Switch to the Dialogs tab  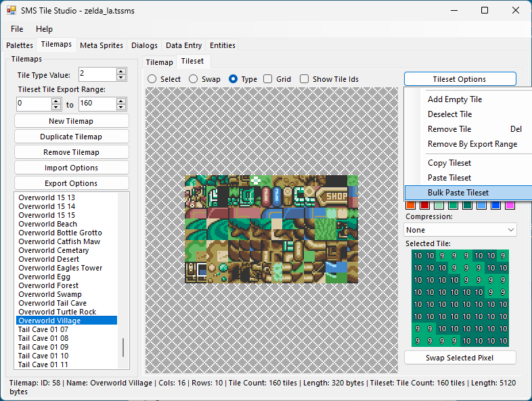145,45
